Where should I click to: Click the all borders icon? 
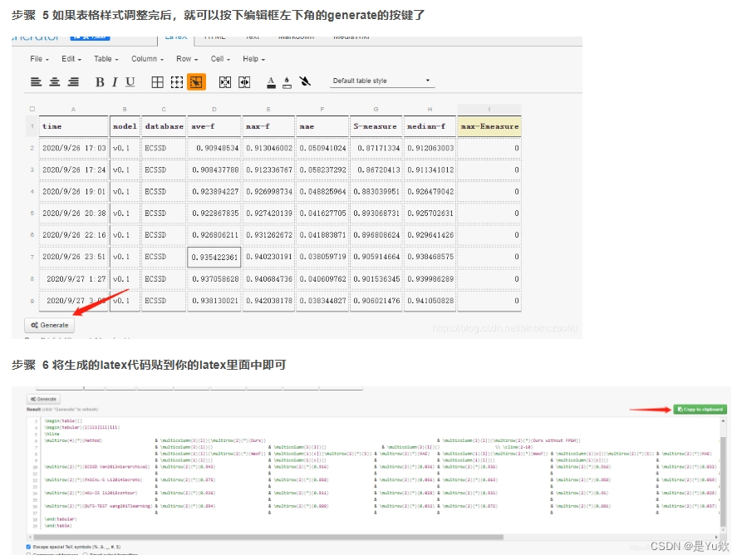click(x=157, y=81)
